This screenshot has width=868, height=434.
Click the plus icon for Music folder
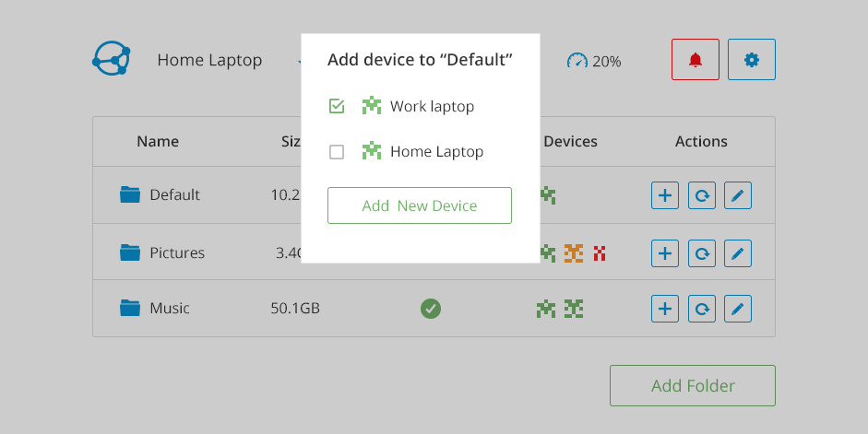665,309
